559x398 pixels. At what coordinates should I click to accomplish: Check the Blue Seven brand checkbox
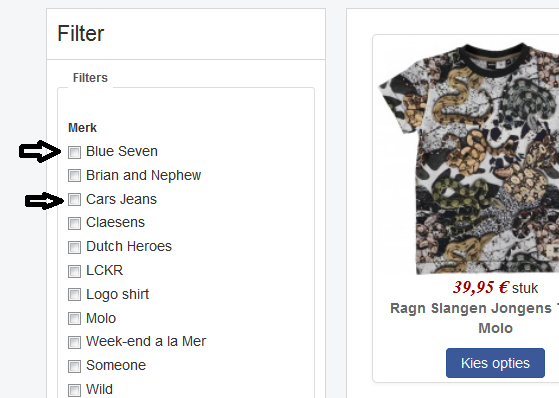coord(75,152)
